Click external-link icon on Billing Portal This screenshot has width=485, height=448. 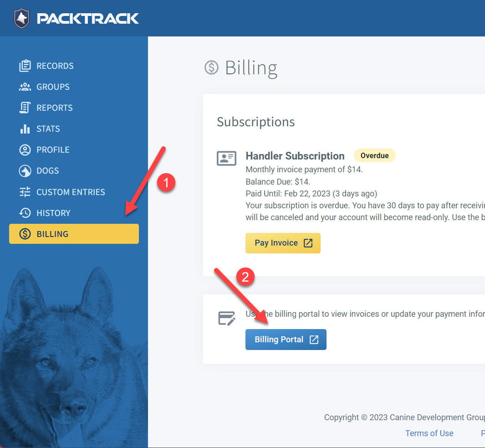[x=314, y=340]
